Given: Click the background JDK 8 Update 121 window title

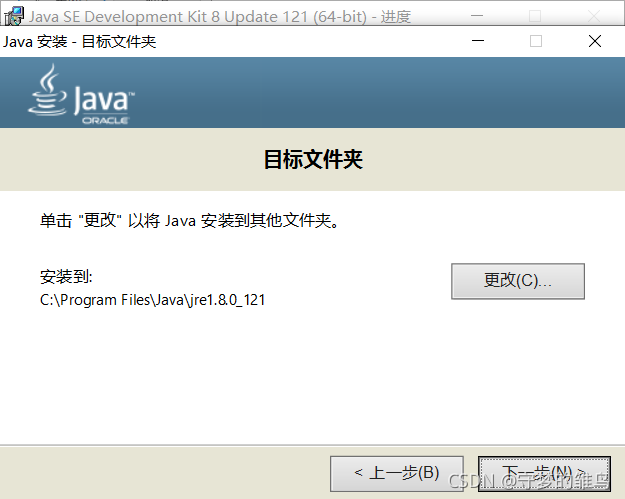Looking at the screenshot, I should 219,17.
